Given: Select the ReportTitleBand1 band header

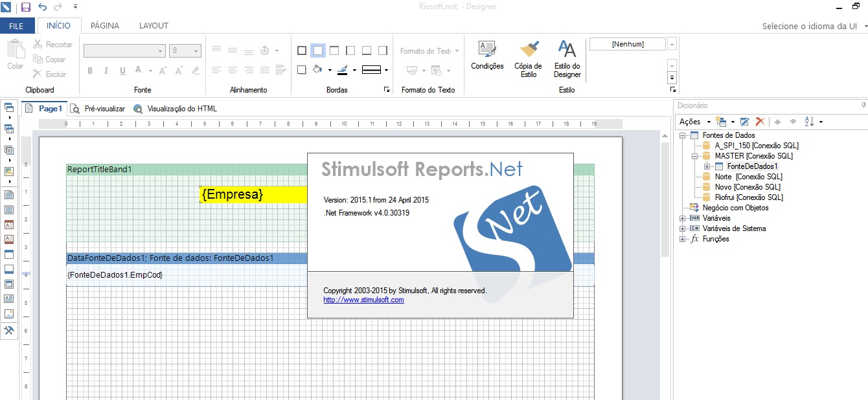Looking at the screenshot, I should coord(330,170).
